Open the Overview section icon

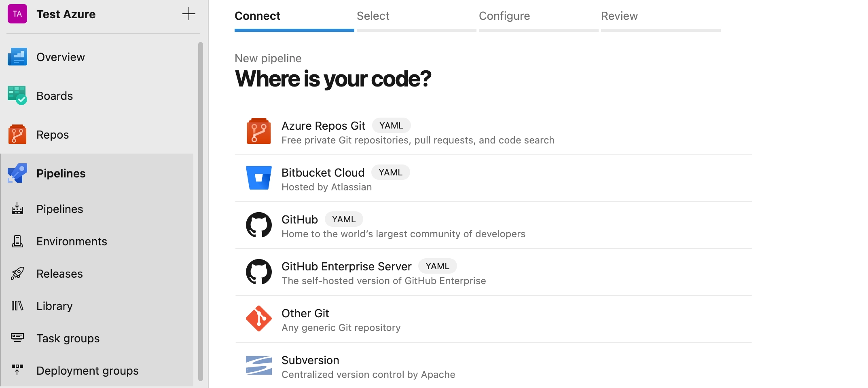pos(17,57)
